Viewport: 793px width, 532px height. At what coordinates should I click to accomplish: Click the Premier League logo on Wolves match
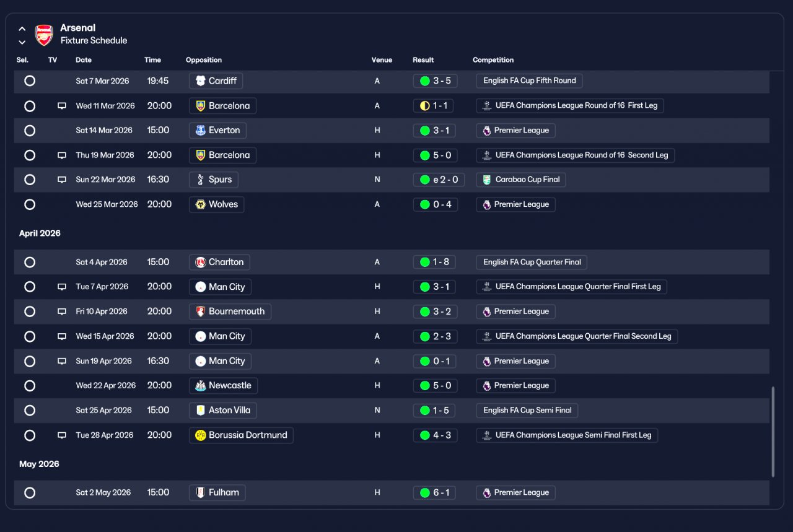click(x=487, y=204)
